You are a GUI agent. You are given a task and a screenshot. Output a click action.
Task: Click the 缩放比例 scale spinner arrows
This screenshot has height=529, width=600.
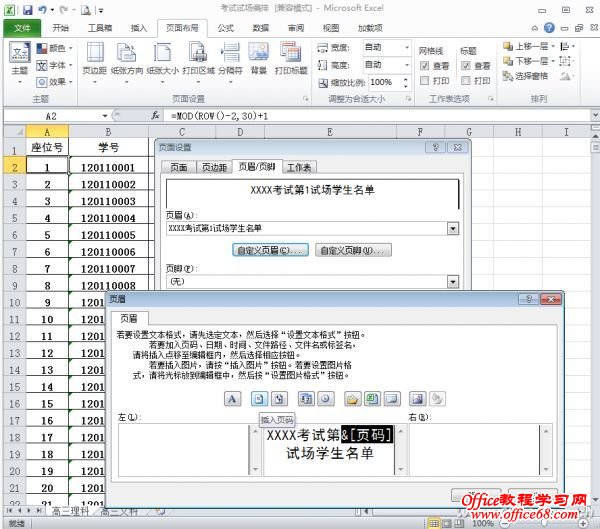pos(406,82)
